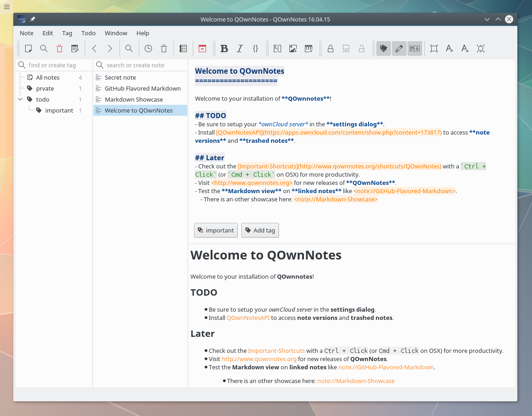Insert image toolbar icon

tap(293, 49)
